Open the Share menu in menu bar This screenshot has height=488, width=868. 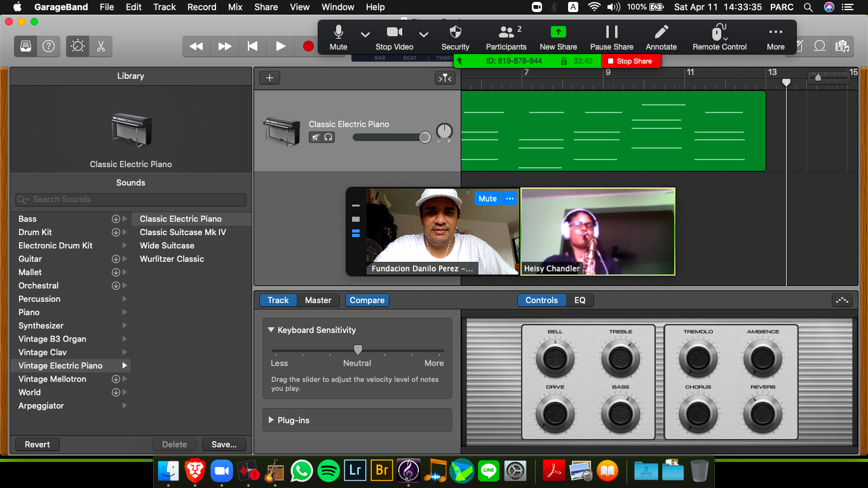266,7
